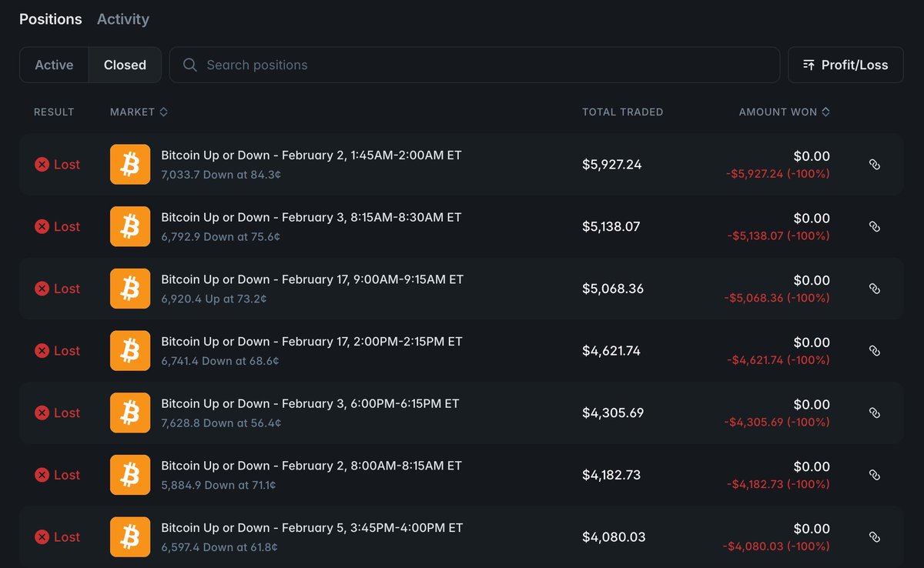
Task: Sort by Market column arrows
Action: pyautogui.click(x=163, y=112)
